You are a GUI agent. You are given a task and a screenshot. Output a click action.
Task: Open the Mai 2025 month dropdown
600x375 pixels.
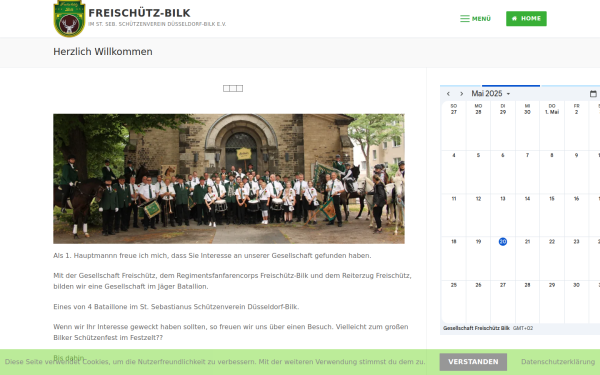pos(491,94)
